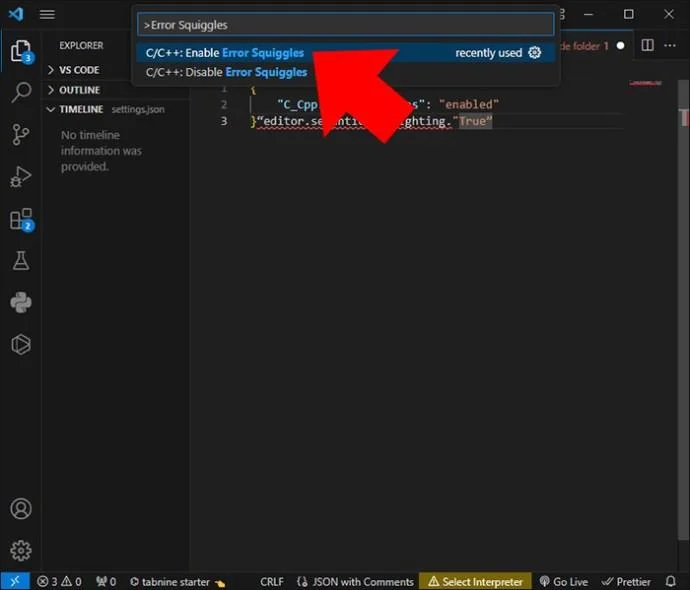Select C/C++: Enable Error Squiggles command
Image resolution: width=690 pixels, height=590 pixels.
[x=345, y=53]
